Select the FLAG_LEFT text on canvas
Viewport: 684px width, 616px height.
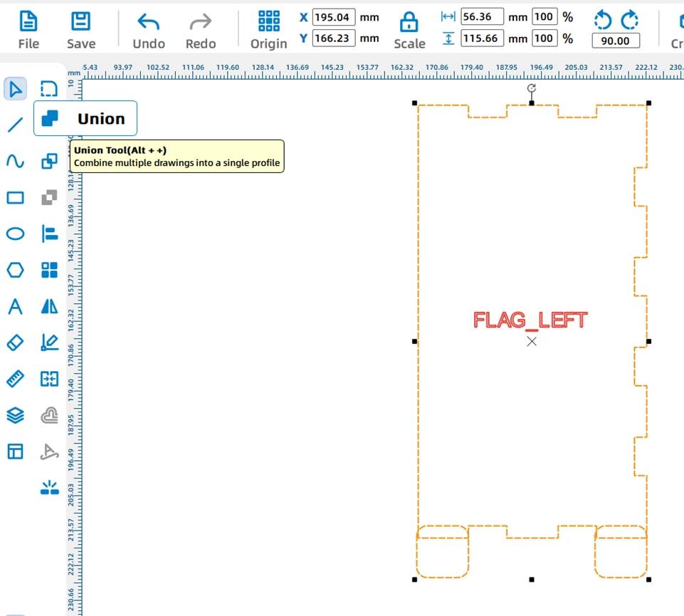pyautogui.click(x=530, y=320)
